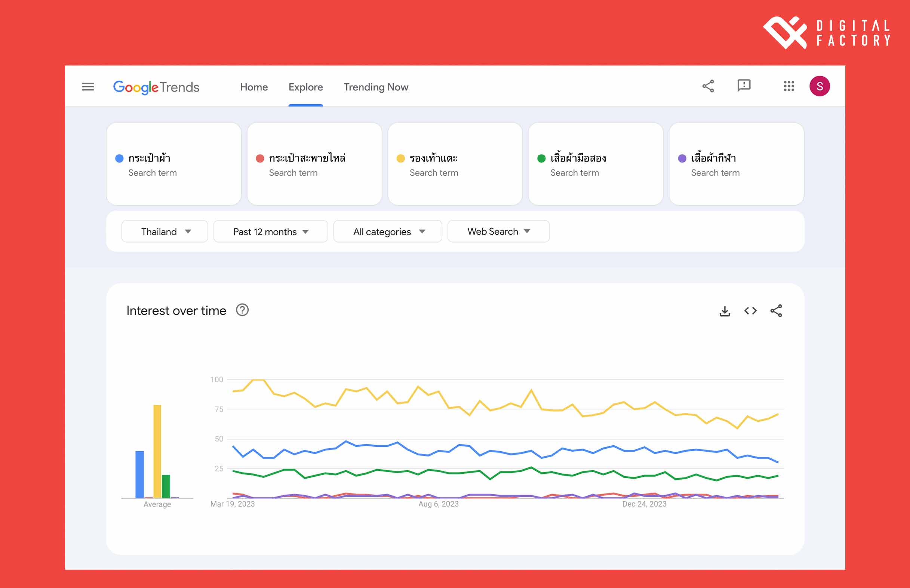The width and height of the screenshot is (910, 588).
Task: Open the hamburger navigation menu
Action: coord(88,87)
